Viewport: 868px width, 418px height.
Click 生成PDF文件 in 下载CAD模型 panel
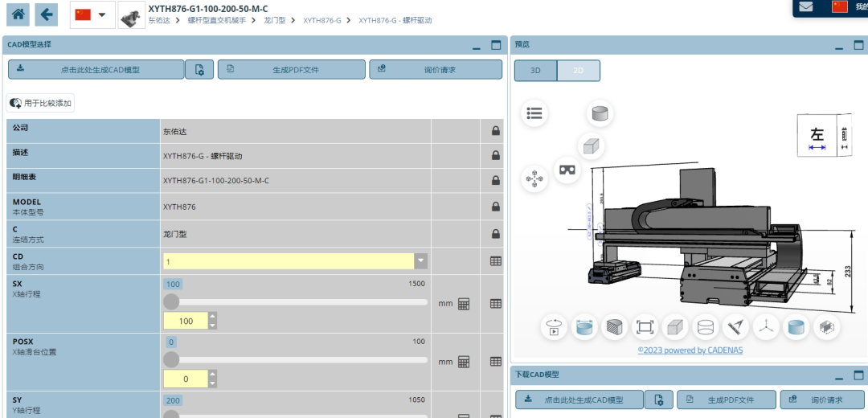727,400
